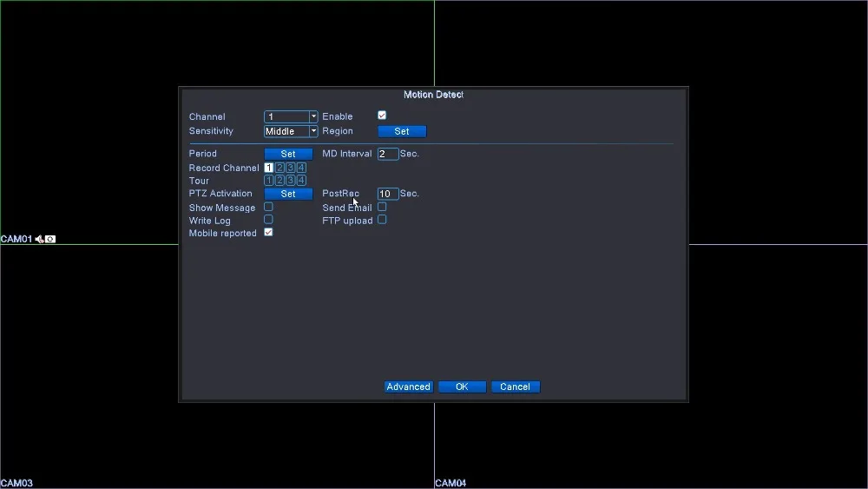Toggle Record Channel 1
Screen dimensions: 868x489
tap(268, 168)
